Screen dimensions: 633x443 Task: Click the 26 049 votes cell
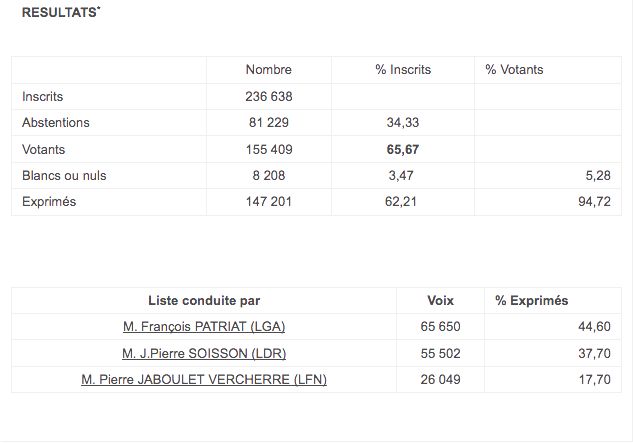click(440, 380)
